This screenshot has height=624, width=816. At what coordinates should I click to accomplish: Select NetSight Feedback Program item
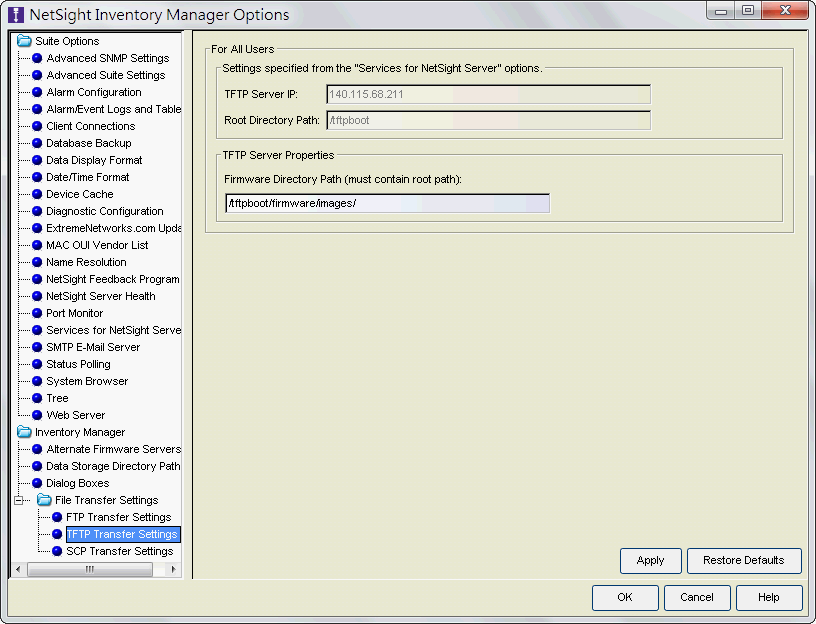click(x=113, y=279)
